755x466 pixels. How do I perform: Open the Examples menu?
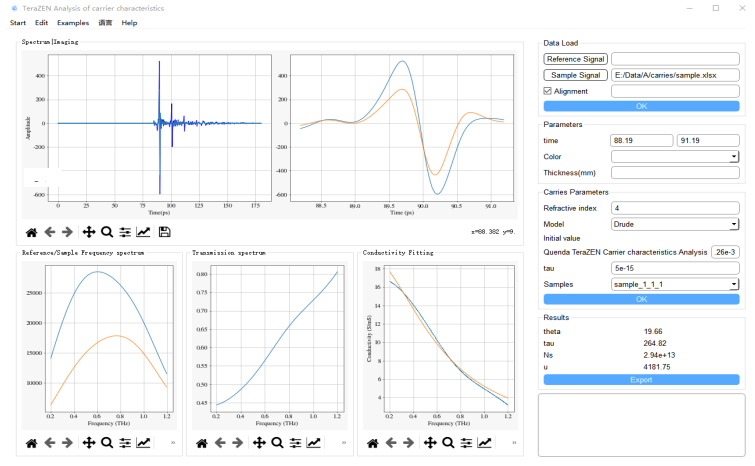pyautogui.click(x=72, y=22)
